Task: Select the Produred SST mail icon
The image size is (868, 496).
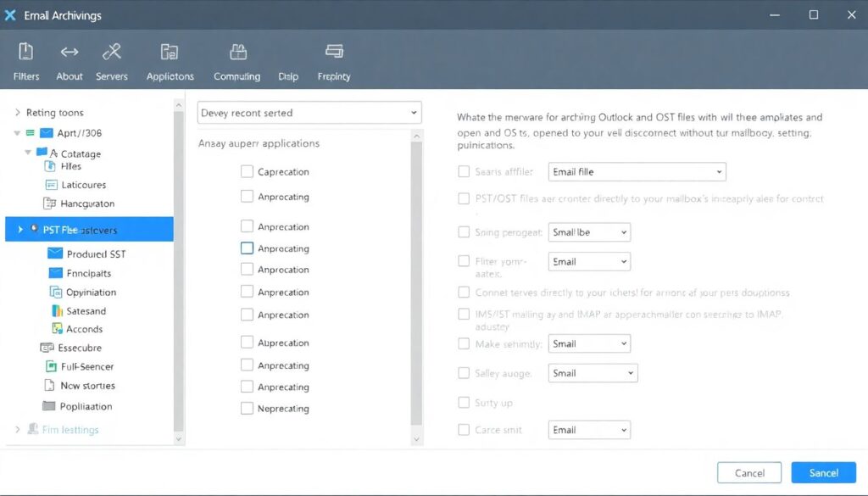Action: tap(56, 254)
